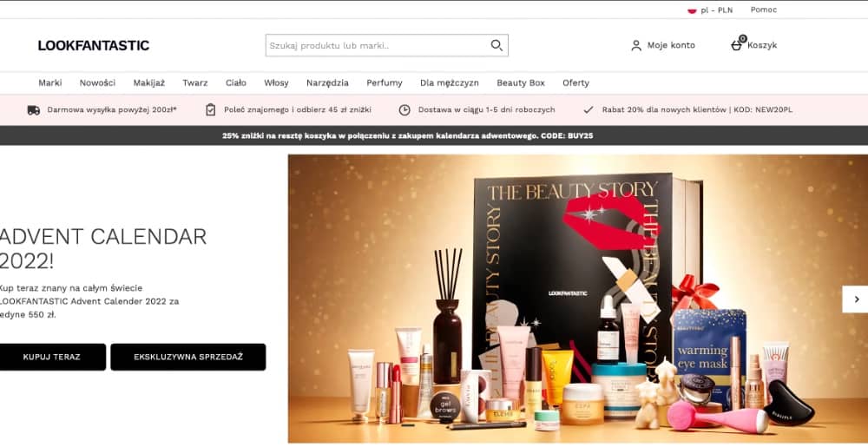Viewport: 868px width, 447px height.
Task: Click the delivery truck icon
Action: (34, 110)
